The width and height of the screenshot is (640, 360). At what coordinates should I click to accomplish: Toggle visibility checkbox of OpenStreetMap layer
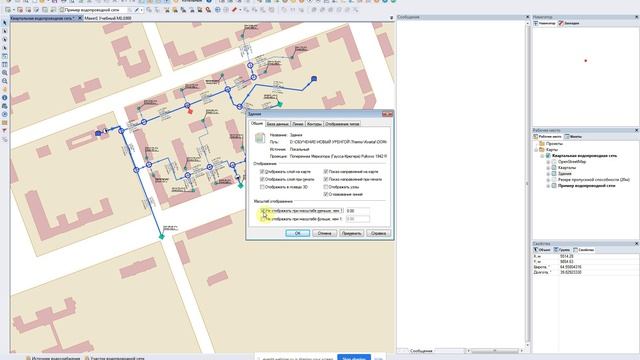tap(554, 162)
